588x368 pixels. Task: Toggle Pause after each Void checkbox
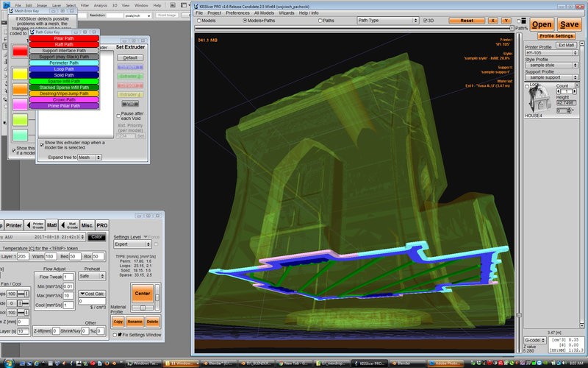118,116
